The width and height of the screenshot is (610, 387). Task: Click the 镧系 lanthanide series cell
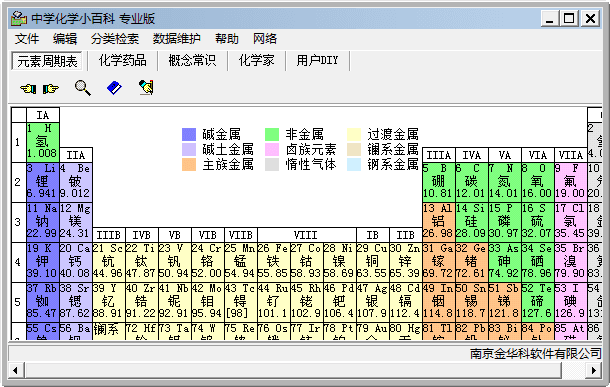coord(109,331)
